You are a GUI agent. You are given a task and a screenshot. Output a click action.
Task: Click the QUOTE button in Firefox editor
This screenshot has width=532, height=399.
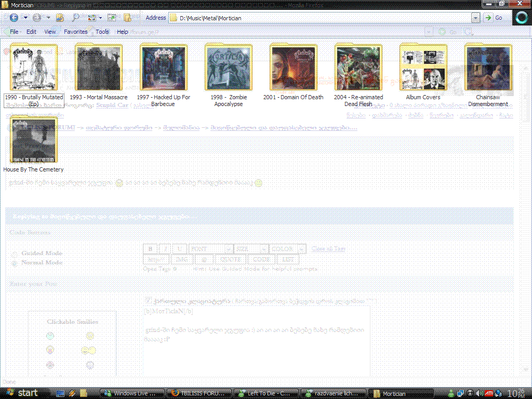click(x=230, y=260)
